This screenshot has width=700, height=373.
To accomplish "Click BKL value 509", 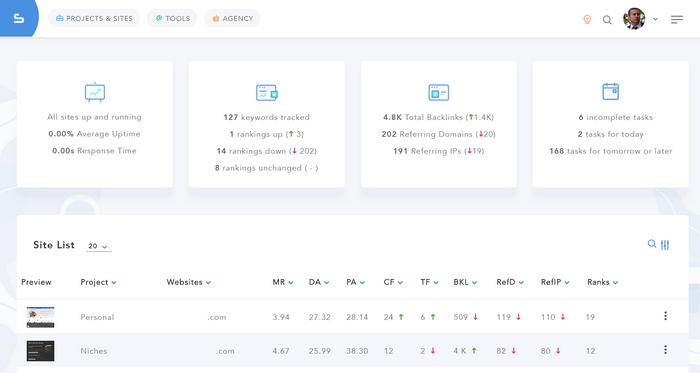I will coord(461,317).
